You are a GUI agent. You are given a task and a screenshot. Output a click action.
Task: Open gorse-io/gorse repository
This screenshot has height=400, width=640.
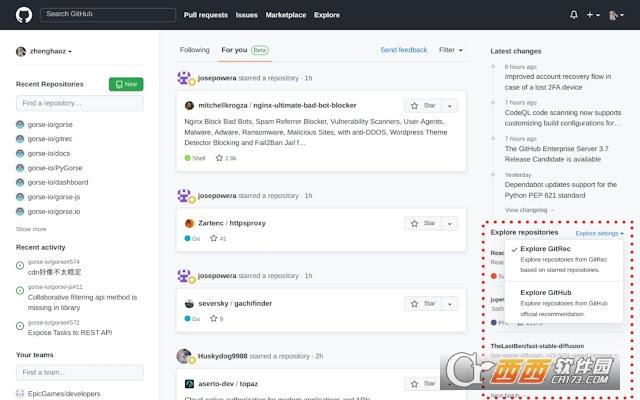(x=50, y=124)
